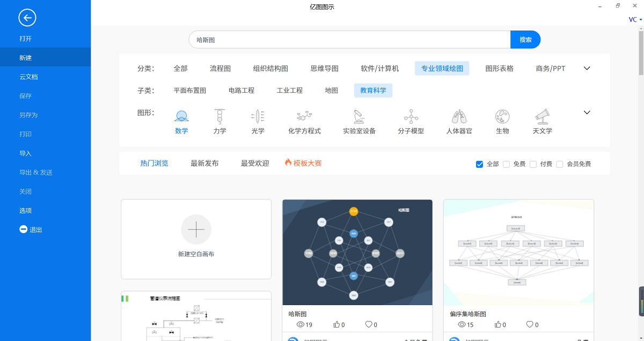The height and width of the screenshot is (341, 644).
Task: Click the thumbs-up icon under 哈斯图
Action: tap(336, 324)
